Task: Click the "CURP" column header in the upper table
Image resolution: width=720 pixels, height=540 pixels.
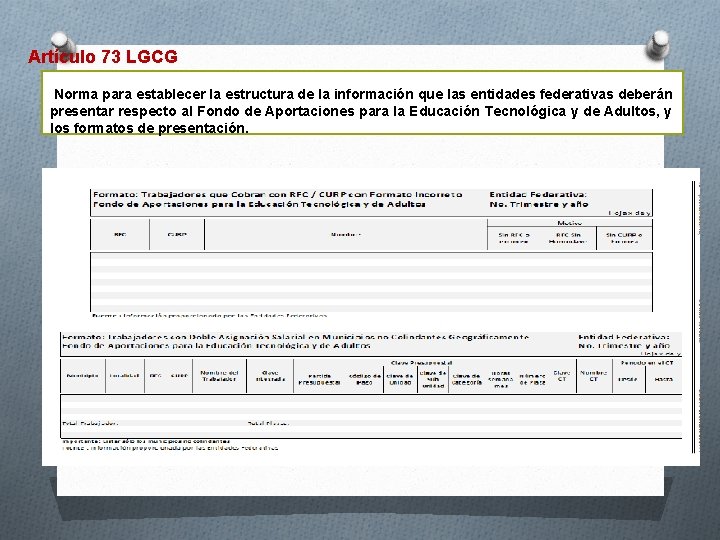Action: point(177,235)
